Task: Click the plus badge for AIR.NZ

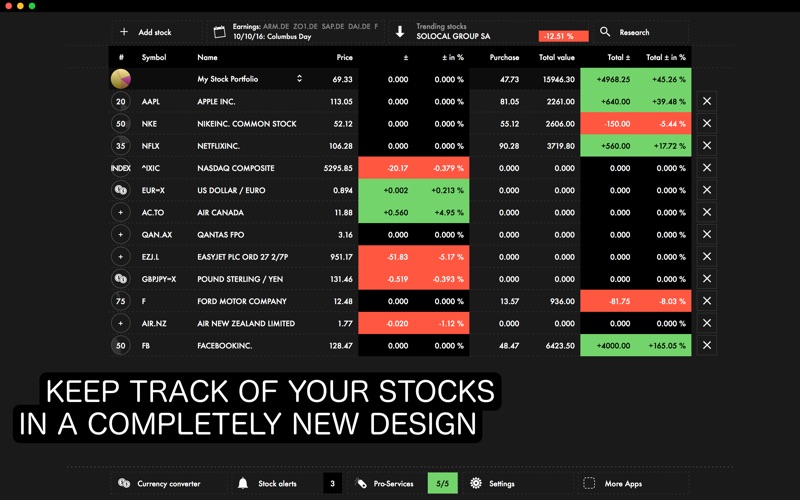Action: click(x=121, y=323)
